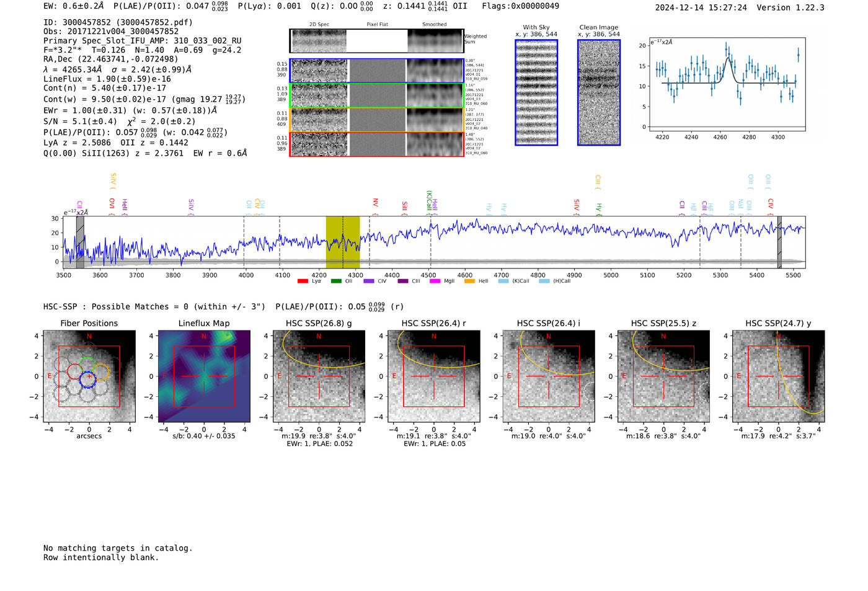Click the Cont(n) = 5.40(±0.17)e-17 line

[x=104, y=88]
